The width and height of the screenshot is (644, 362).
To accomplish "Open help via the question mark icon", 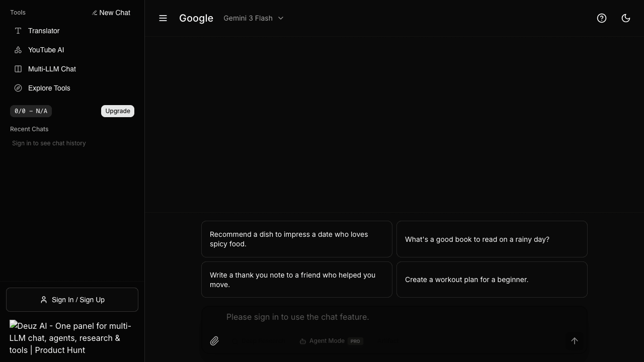I will 602,18.
